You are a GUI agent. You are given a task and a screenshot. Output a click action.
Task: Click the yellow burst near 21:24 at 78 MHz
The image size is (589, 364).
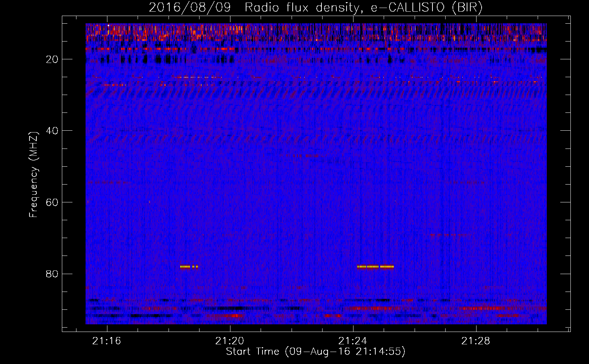pos(375,266)
